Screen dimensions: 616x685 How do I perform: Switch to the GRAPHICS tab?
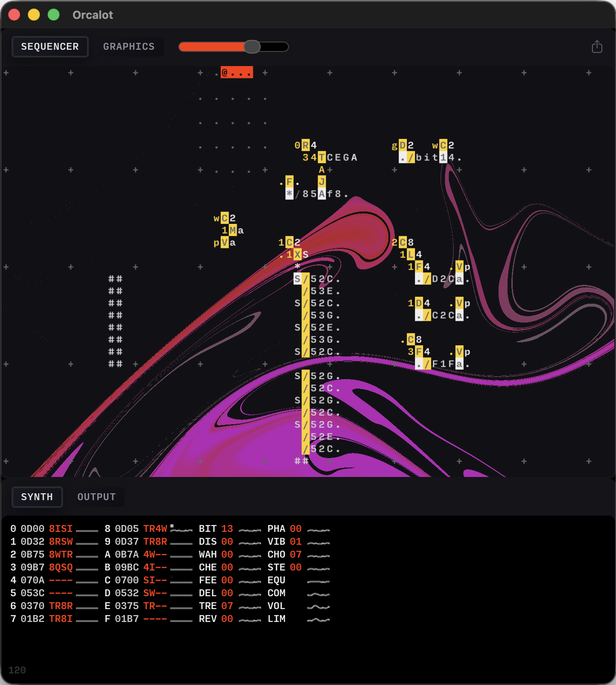(x=129, y=47)
